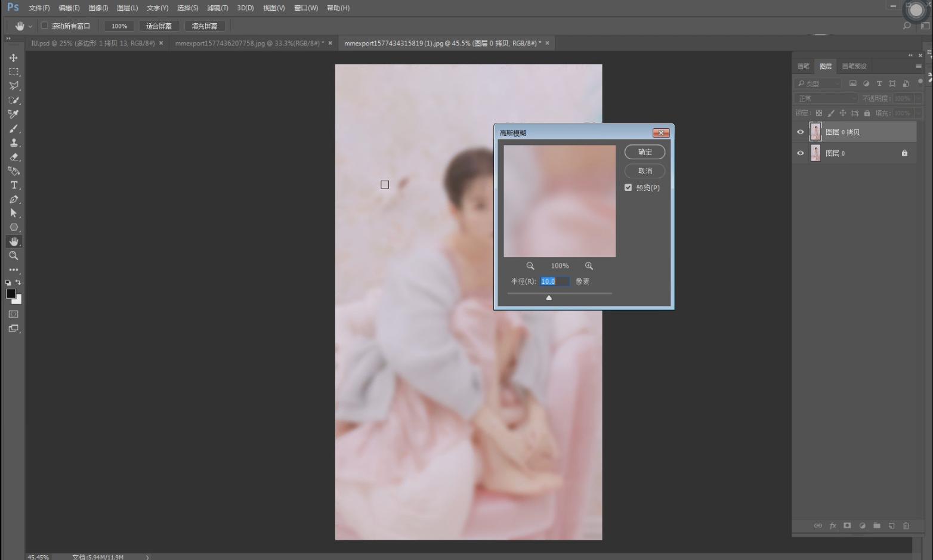Select the Eraser tool

point(13,157)
